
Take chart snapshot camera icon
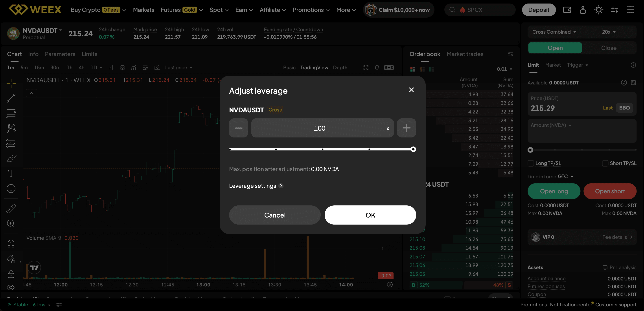(157, 68)
